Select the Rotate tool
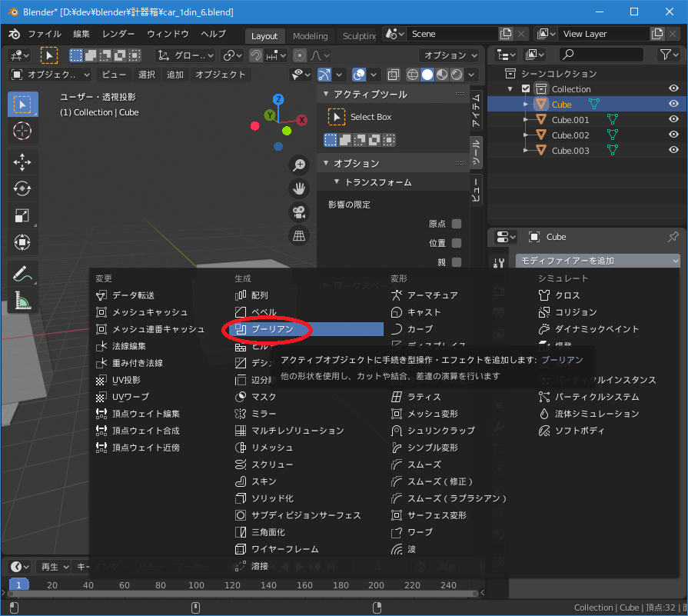 point(22,188)
